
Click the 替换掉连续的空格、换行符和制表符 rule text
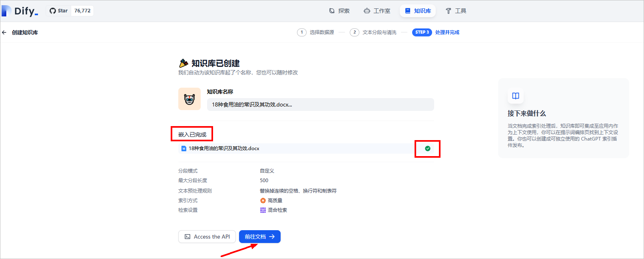coord(298,191)
